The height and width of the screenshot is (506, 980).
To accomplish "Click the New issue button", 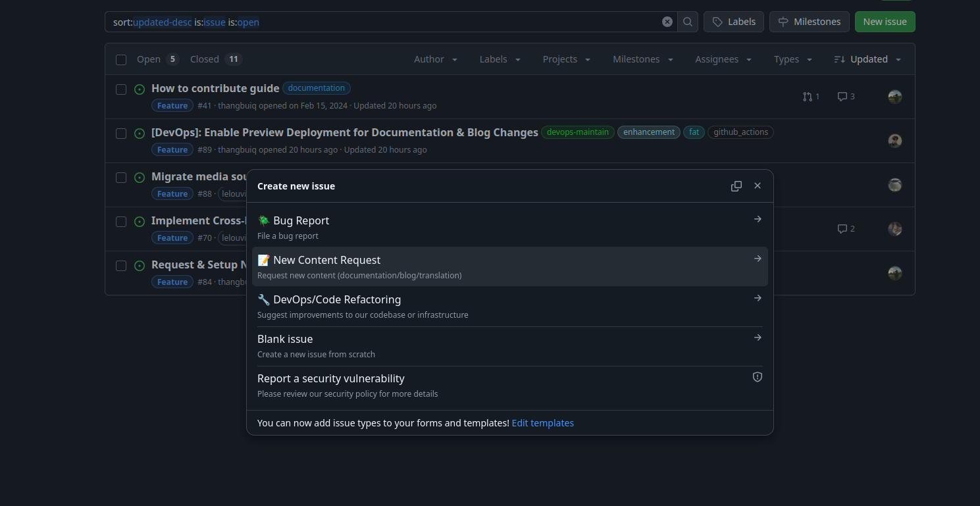I will click(885, 21).
